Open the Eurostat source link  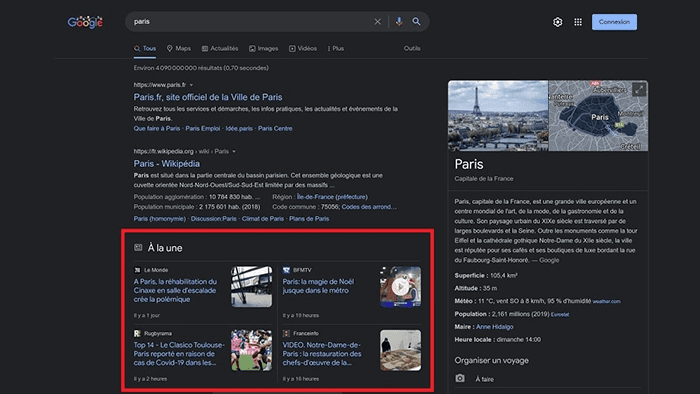(x=560, y=315)
